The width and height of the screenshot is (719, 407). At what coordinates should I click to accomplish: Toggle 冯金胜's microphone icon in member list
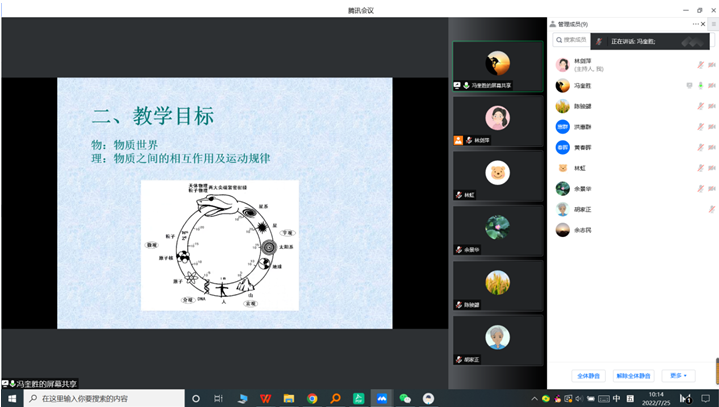point(700,86)
